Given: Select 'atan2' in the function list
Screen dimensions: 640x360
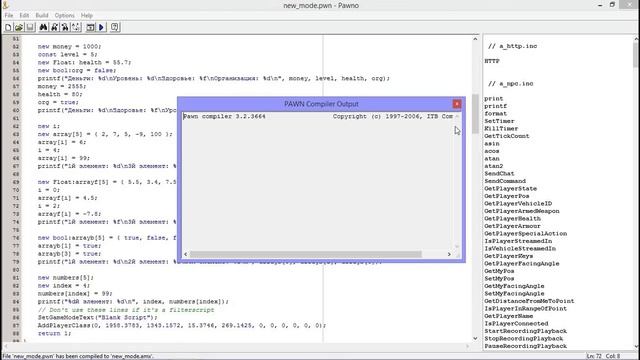Looking at the screenshot, I should click(x=493, y=166).
